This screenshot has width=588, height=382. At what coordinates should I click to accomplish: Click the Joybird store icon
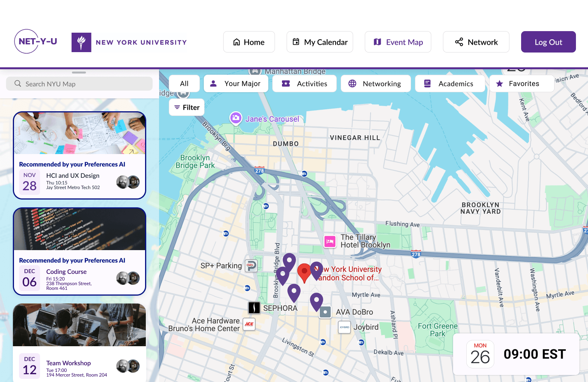click(345, 327)
